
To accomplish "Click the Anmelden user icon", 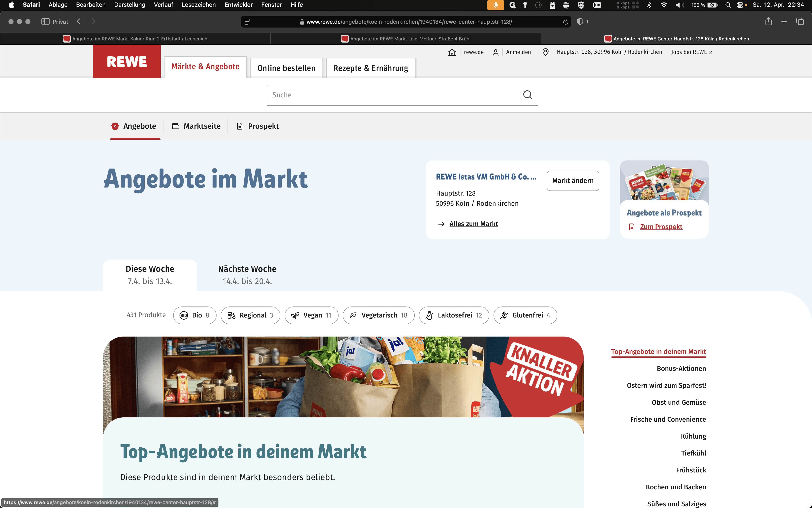I will [x=496, y=52].
